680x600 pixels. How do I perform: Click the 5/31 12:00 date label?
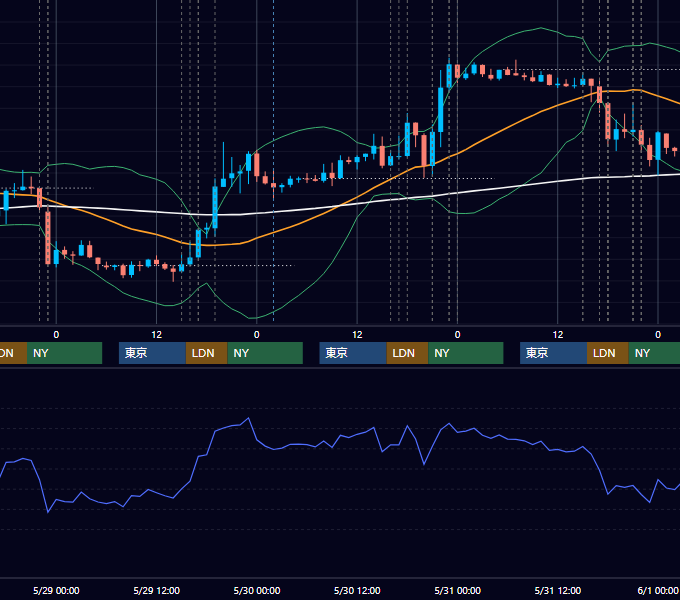(558, 590)
